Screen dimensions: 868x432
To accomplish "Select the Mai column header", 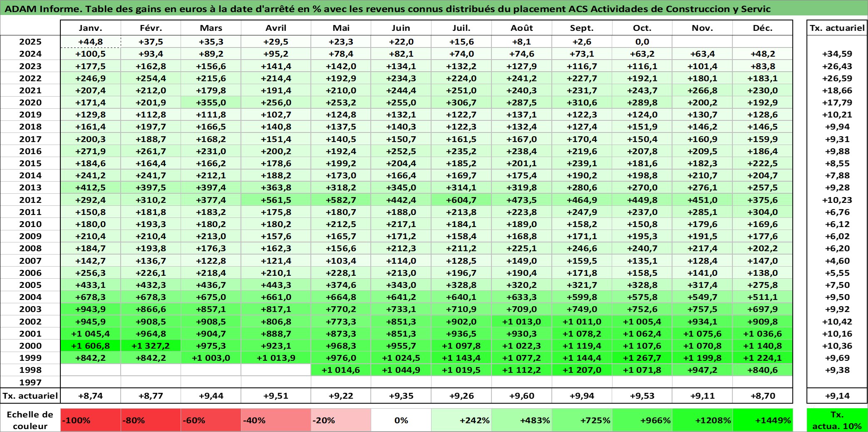I will [341, 28].
